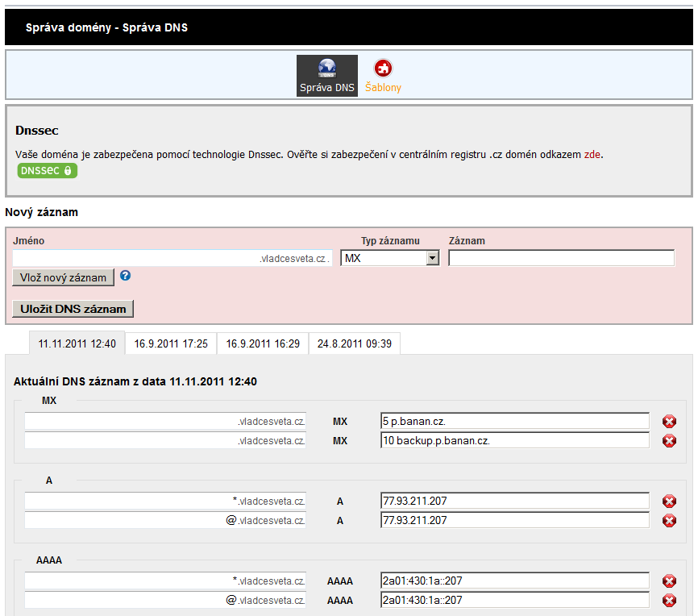This screenshot has width=698, height=616.
Task: Delete the MX record 5 p.banan.cz.
Action: click(x=669, y=420)
